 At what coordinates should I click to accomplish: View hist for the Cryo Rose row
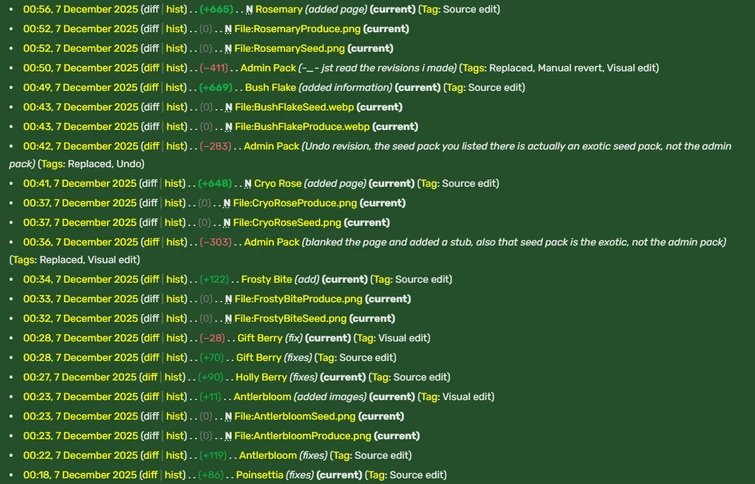[173, 183]
